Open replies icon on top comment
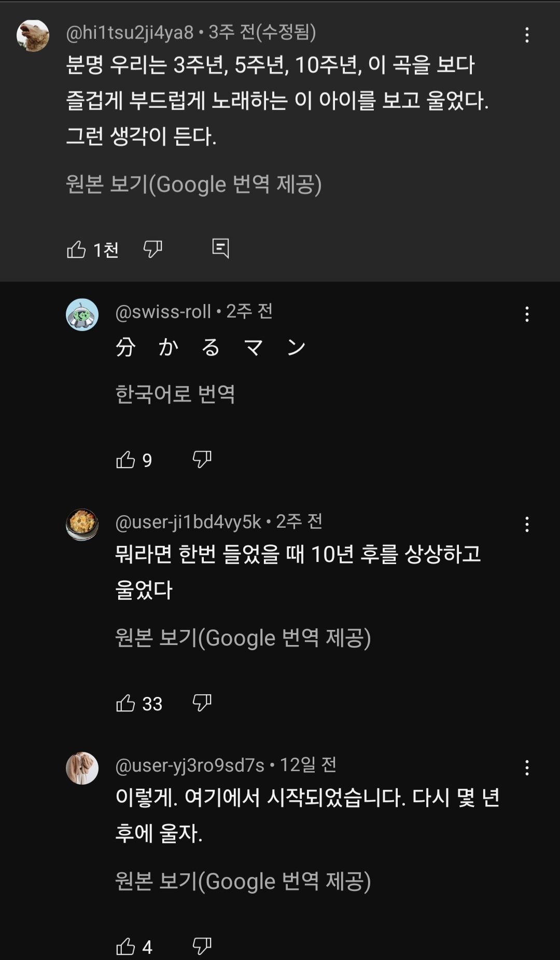 220,249
